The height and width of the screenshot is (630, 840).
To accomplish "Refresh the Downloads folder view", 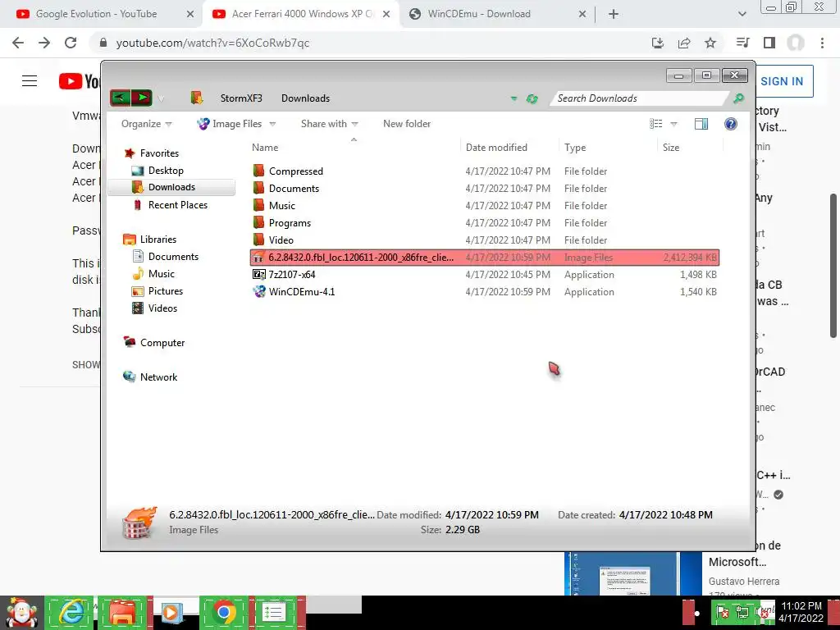I will pos(532,98).
